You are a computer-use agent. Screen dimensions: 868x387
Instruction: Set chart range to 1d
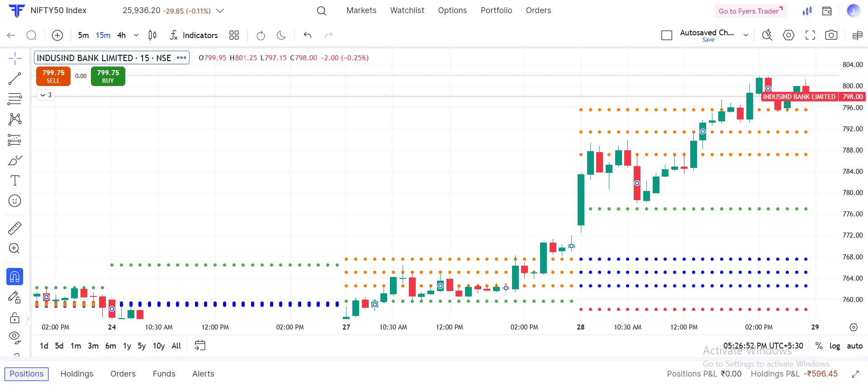(x=44, y=346)
